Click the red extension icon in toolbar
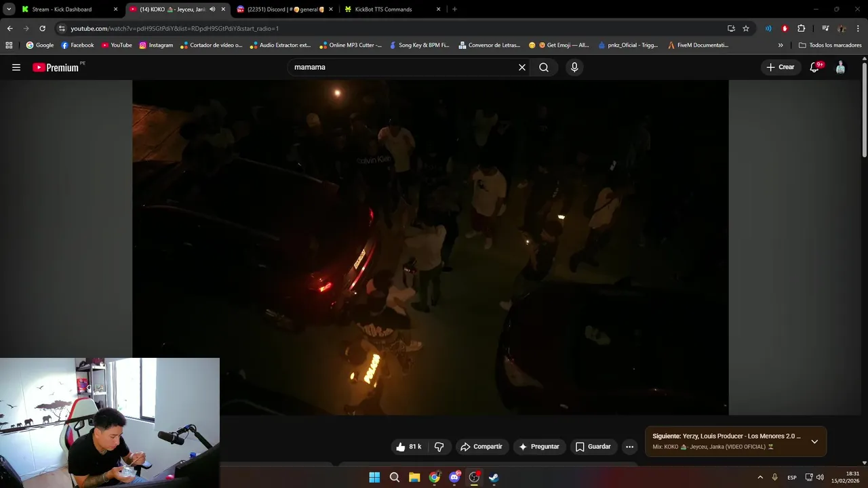 coord(785,28)
